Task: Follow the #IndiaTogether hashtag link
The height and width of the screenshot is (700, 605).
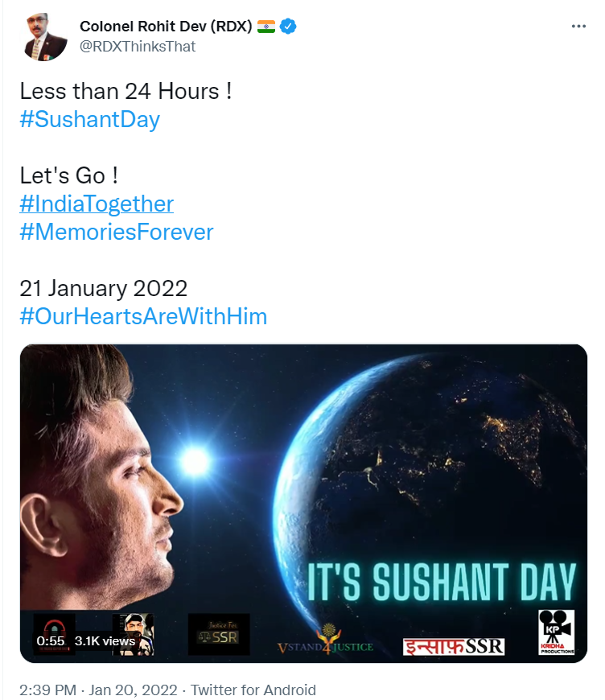Action: [x=97, y=204]
